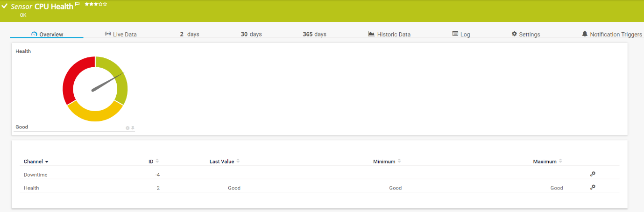Sort by the Maximum column arrows
The height and width of the screenshot is (212, 644).
tap(560, 161)
